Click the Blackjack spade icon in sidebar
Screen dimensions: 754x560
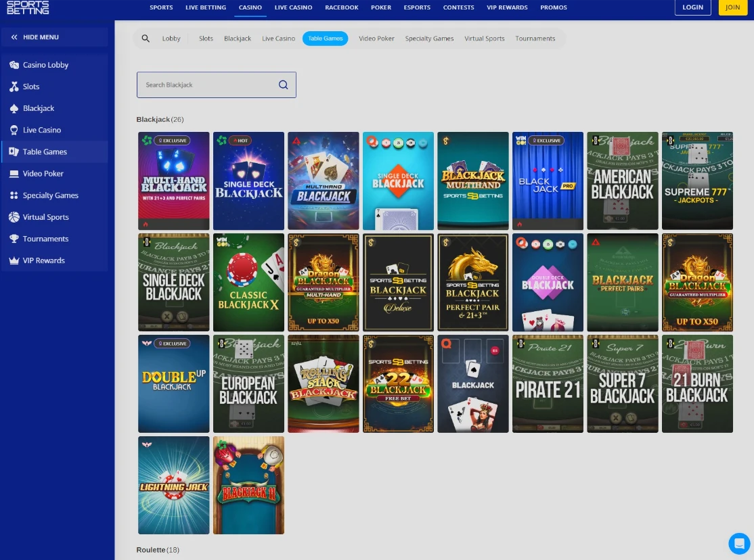(x=14, y=108)
